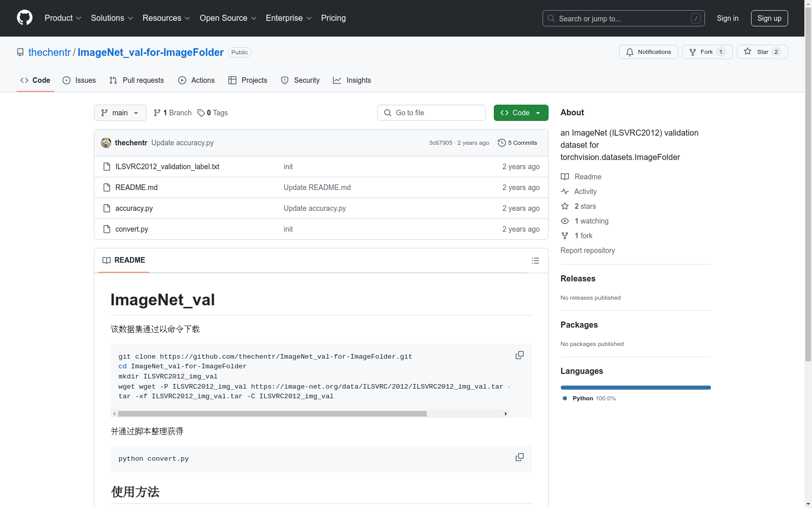The image size is (812, 508).
Task: Switch to the Pull requests tab
Action: pos(137,80)
